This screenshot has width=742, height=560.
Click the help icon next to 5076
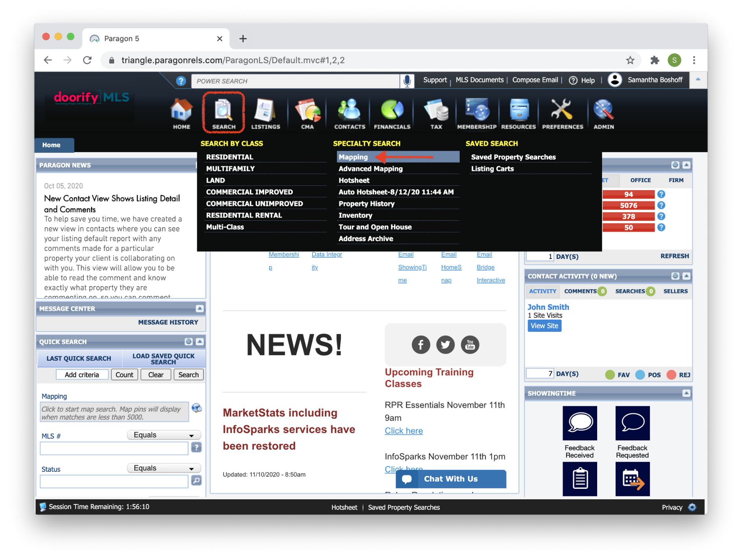click(661, 205)
